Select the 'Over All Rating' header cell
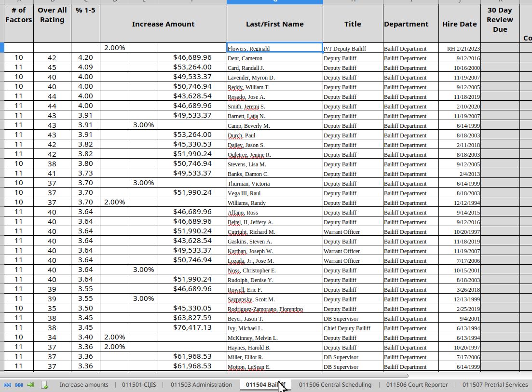Image resolution: width=532 pixels, height=392 pixels. click(52, 23)
